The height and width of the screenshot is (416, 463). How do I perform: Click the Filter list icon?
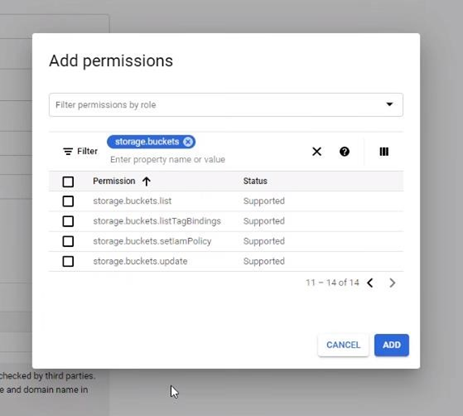[68, 151]
